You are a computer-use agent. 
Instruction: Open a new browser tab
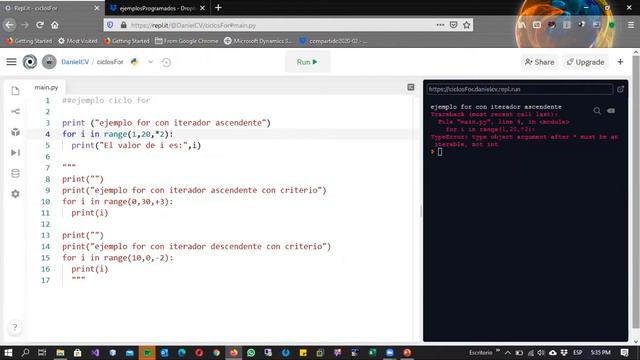click(x=218, y=8)
